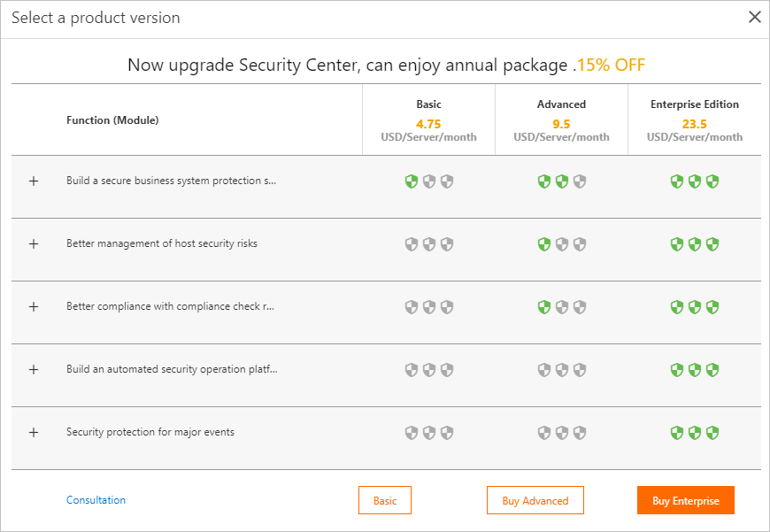Click middle Enterprise shield in compliance check row
The width and height of the screenshot is (770, 532).
pyautogui.click(x=695, y=307)
